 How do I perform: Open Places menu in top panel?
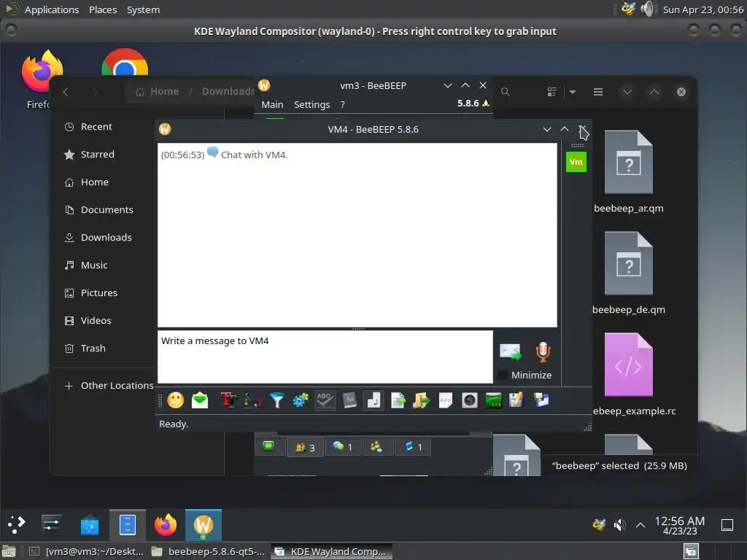click(103, 9)
